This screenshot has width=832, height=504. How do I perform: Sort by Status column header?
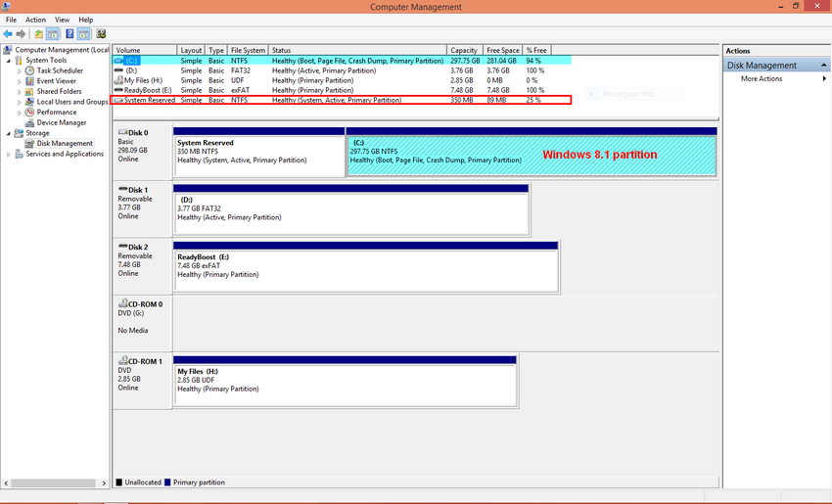357,51
